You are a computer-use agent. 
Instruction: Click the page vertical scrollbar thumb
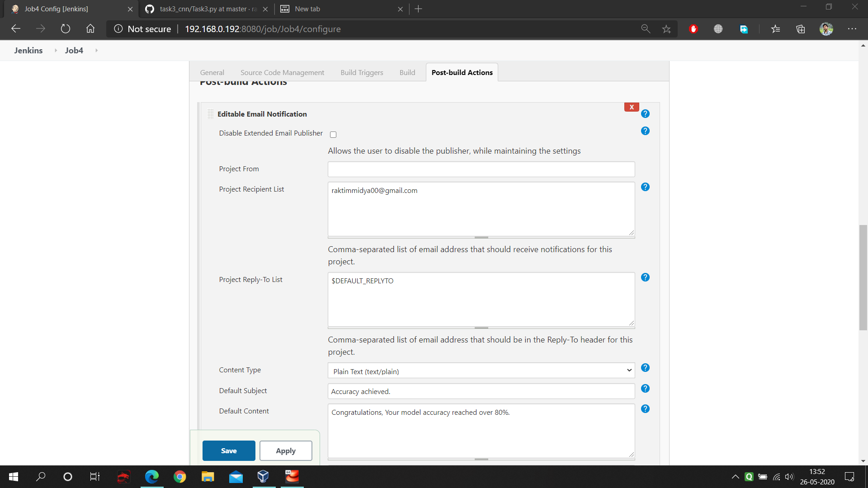[863, 277]
